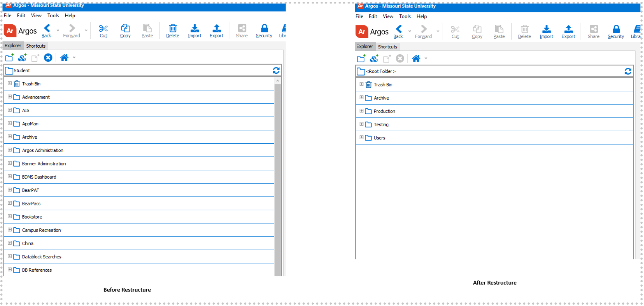Expand the Testing folder in right window
Screen dimensions: 644x306
pos(362,124)
